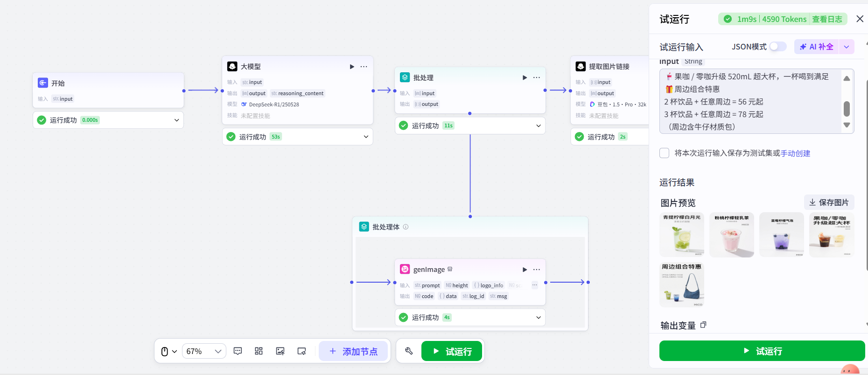868x375 pixels.
Task: Click the image upload icon in toolbar
Action: pos(280,351)
